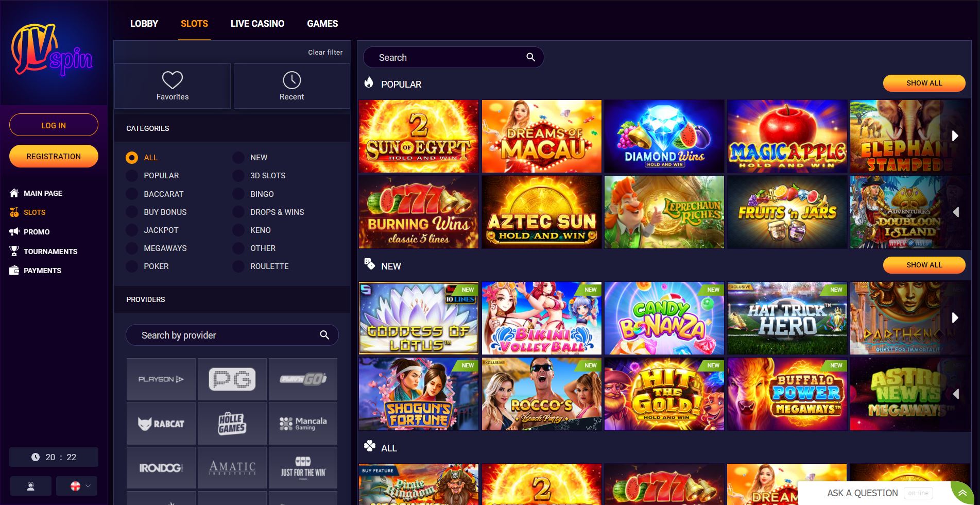Select the BUY BONUS category radio
980x505 pixels.
click(132, 212)
